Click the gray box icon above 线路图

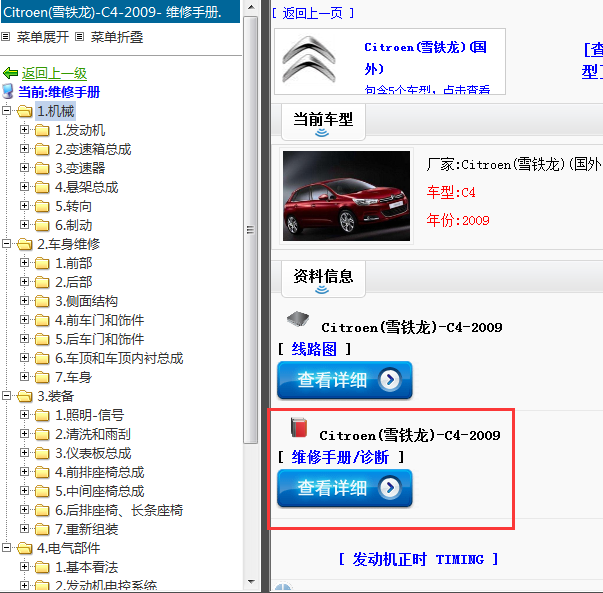click(298, 319)
